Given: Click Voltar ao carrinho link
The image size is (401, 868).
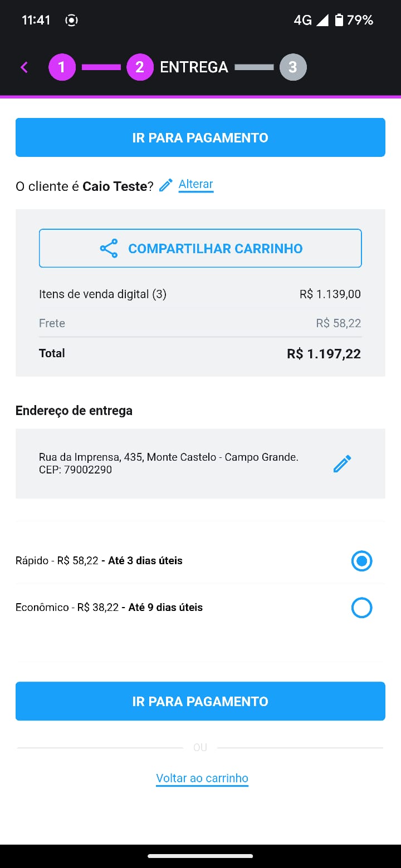Looking at the screenshot, I should [x=202, y=778].
